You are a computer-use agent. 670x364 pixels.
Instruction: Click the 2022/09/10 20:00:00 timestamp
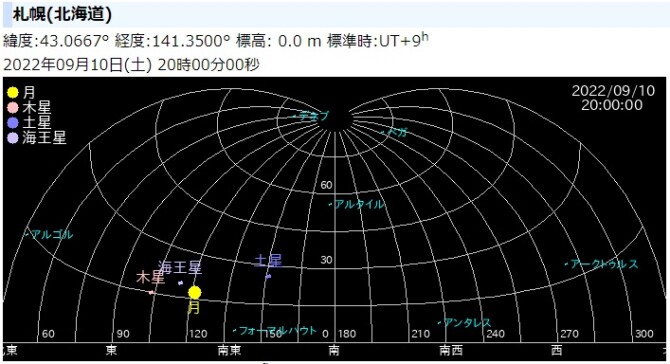coord(613,97)
